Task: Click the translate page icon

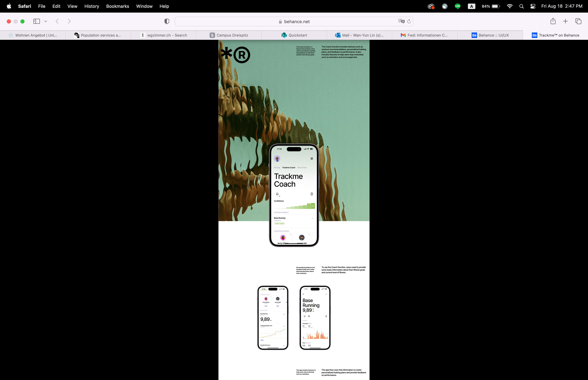Action: [401, 21]
